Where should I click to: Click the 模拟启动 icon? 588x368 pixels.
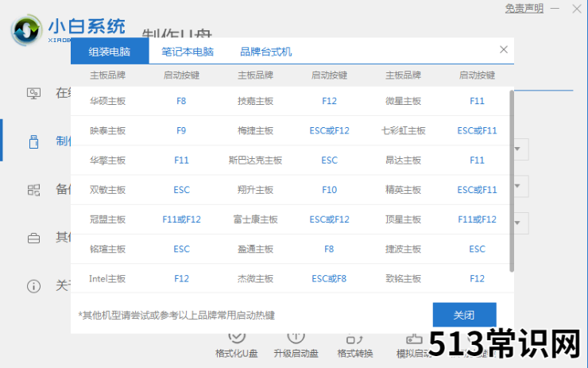(414, 339)
